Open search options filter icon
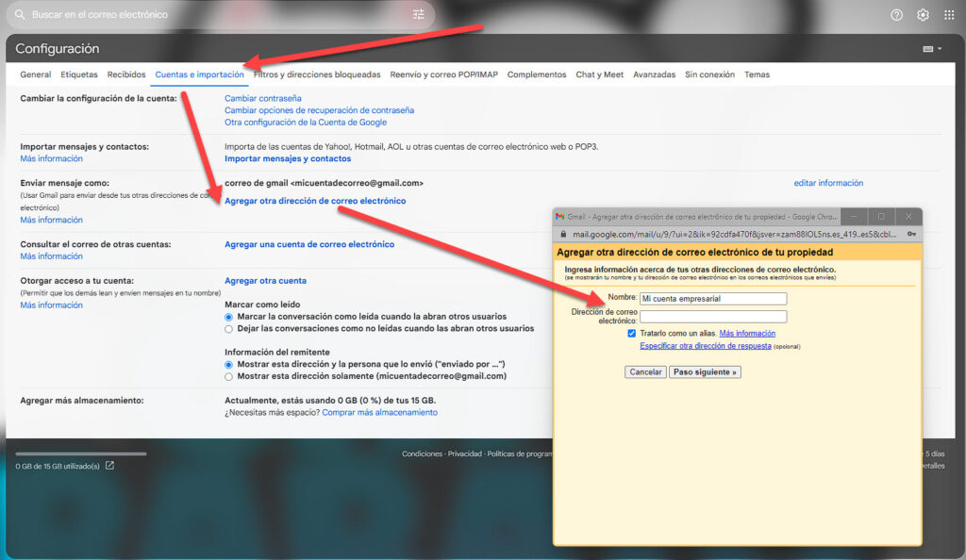Image resolution: width=966 pixels, height=560 pixels. (419, 15)
